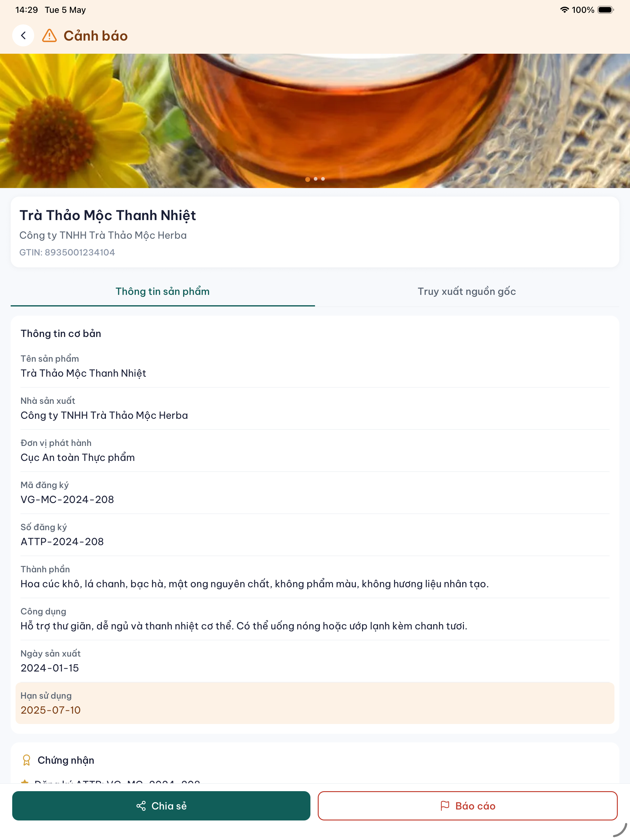Tap the highlighted Hạn sử dụng row
630x840 pixels.
point(315,703)
